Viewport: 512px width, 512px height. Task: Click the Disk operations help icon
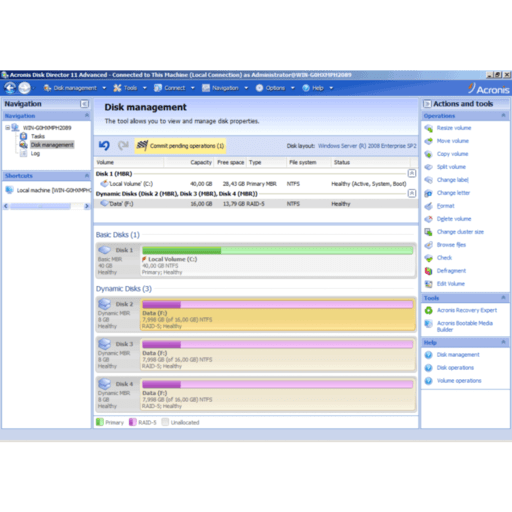[x=428, y=368]
